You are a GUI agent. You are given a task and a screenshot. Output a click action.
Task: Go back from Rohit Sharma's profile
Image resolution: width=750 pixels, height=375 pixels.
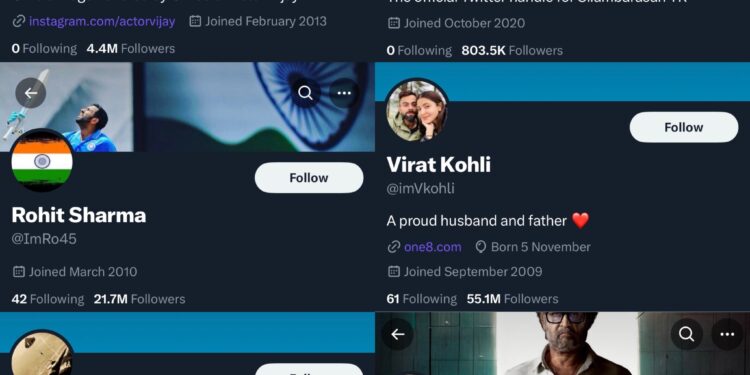click(x=31, y=93)
